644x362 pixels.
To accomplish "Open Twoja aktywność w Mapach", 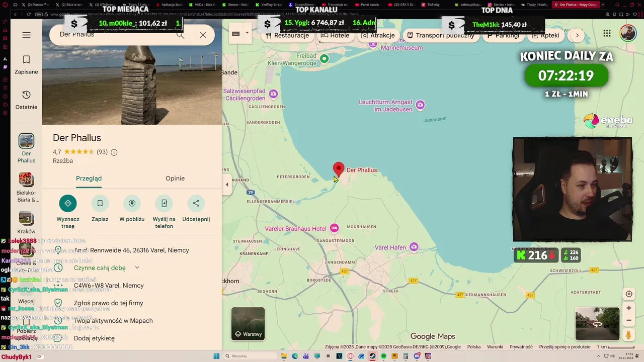I will coord(132,321).
